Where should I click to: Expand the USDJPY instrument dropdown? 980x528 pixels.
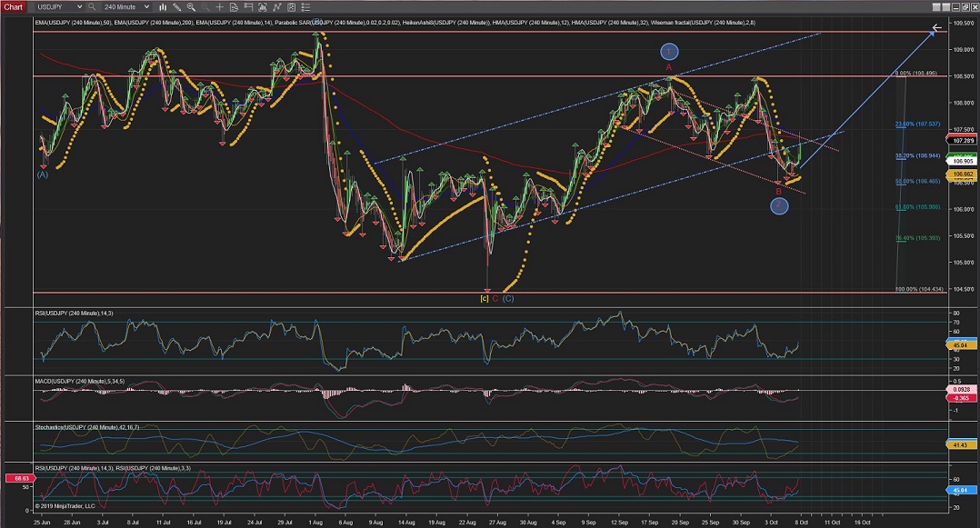[79, 6]
